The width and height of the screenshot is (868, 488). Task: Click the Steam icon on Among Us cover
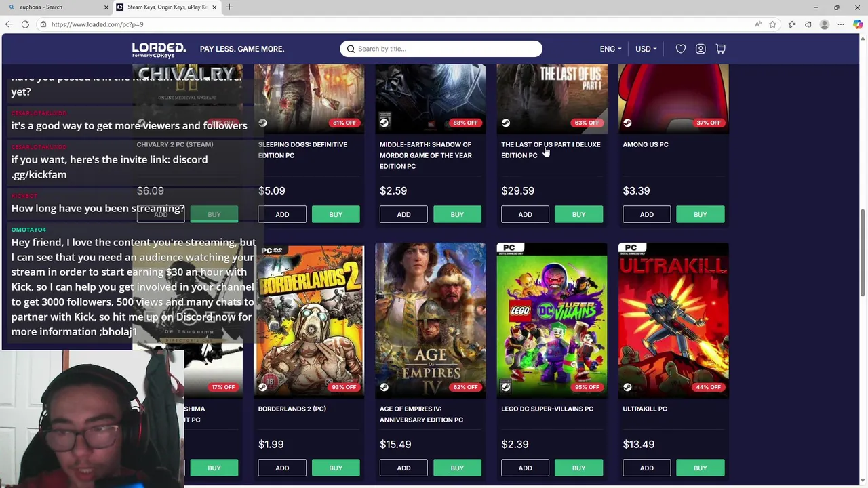coord(627,123)
